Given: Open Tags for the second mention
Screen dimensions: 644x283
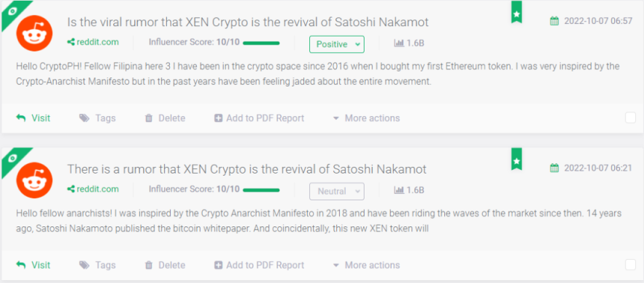Looking at the screenshot, I should pyautogui.click(x=98, y=265).
